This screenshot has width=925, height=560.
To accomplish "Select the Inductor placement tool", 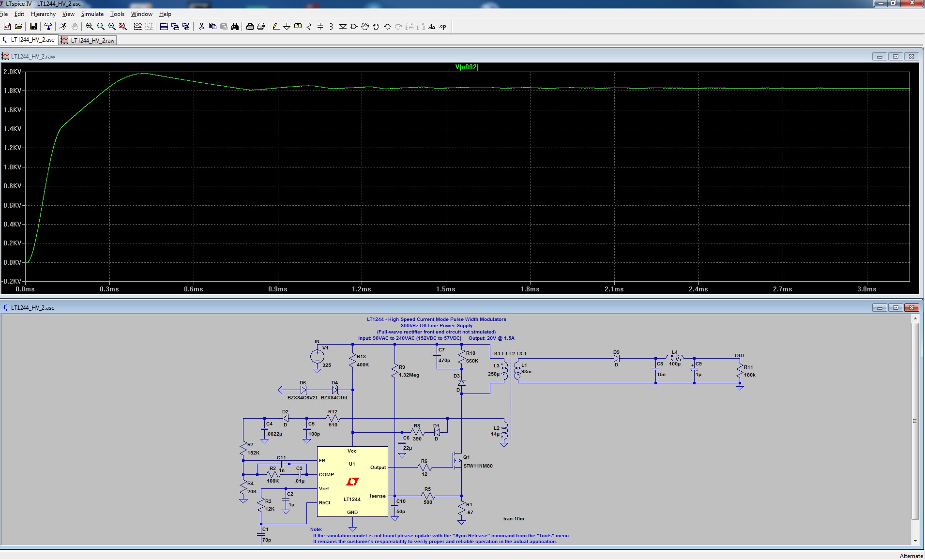I will point(332,27).
